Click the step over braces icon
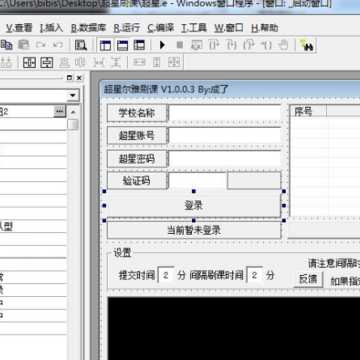360x360 pixels. tap(214, 45)
